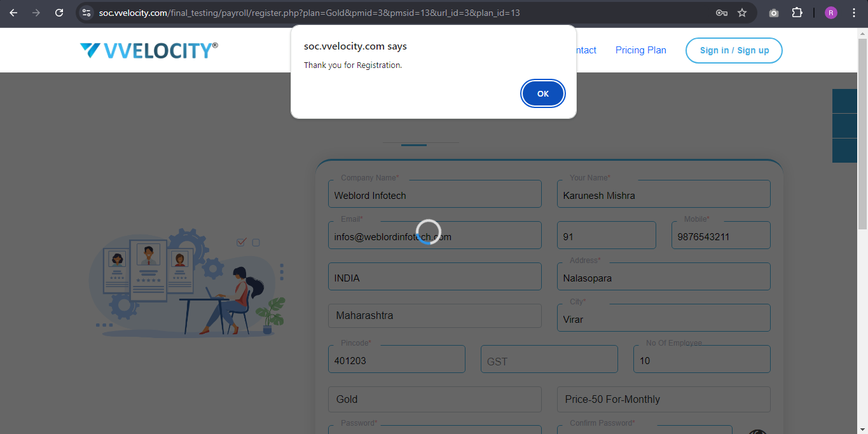Click OK on the registration alert
The width and height of the screenshot is (868, 434).
[542, 93]
